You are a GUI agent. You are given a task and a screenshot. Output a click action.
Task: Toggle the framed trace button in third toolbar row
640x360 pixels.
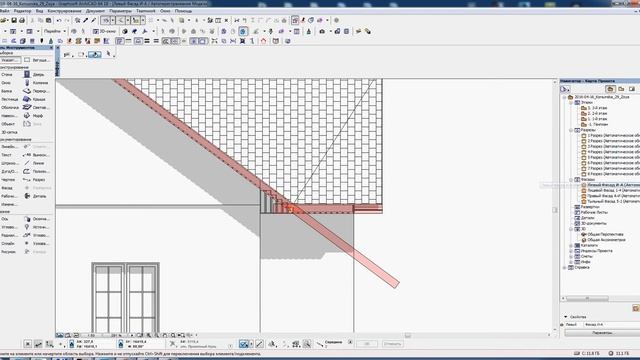pyautogui.click(x=120, y=41)
